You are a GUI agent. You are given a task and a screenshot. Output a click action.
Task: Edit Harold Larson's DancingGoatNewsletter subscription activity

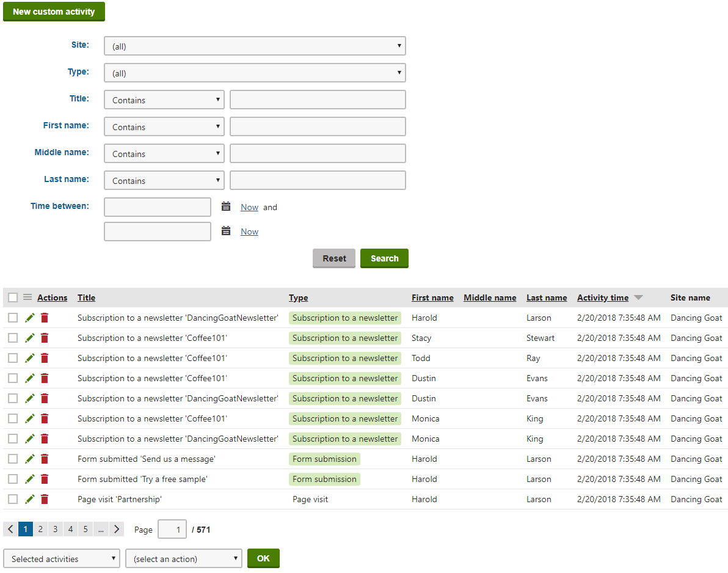click(x=30, y=318)
